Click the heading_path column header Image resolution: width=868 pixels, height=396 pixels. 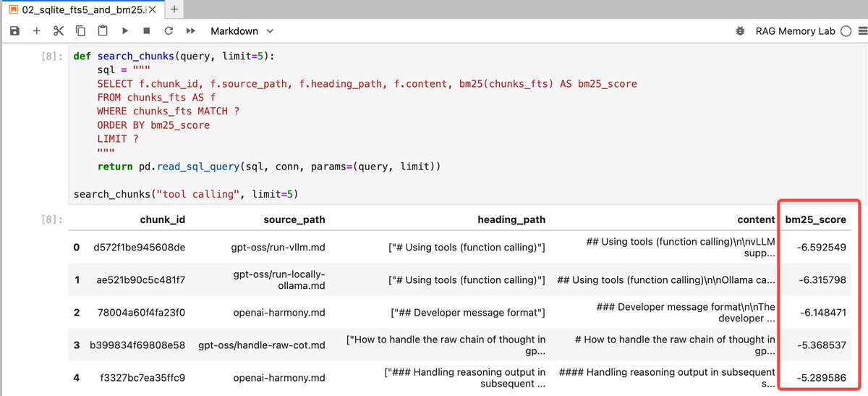[x=511, y=219]
